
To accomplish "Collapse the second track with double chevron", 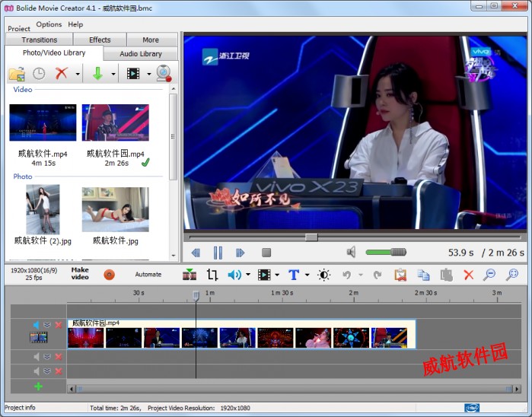I will pyautogui.click(x=47, y=357).
